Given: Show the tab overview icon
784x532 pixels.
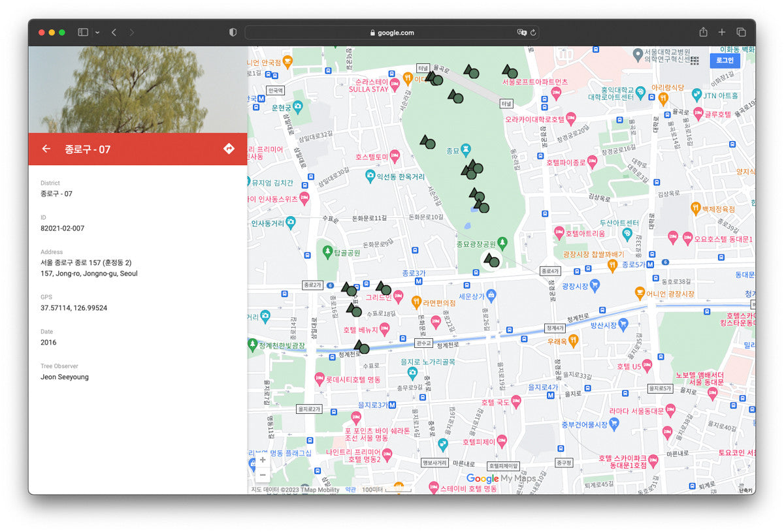Looking at the screenshot, I should click(741, 32).
